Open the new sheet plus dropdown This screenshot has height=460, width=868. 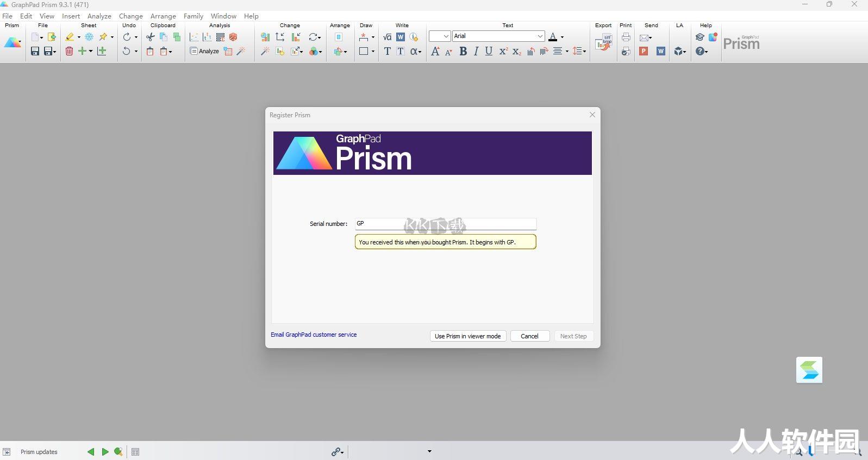[91, 51]
